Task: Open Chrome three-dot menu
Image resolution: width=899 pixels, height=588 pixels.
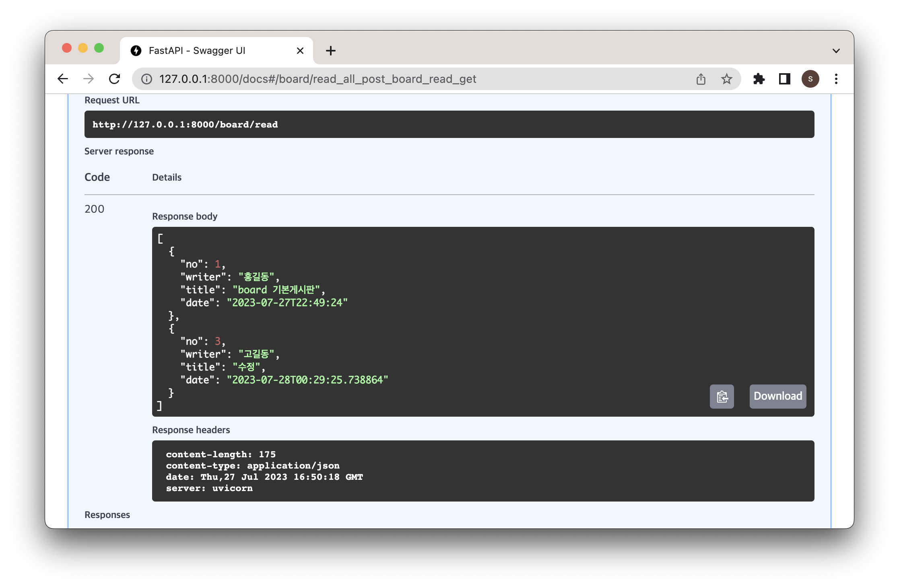Action: [836, 79]
